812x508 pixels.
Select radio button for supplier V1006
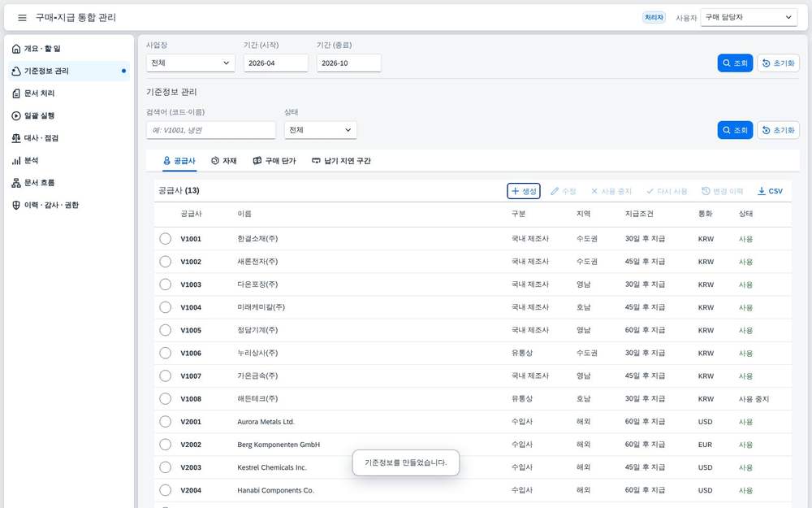[x=165, y=353]
